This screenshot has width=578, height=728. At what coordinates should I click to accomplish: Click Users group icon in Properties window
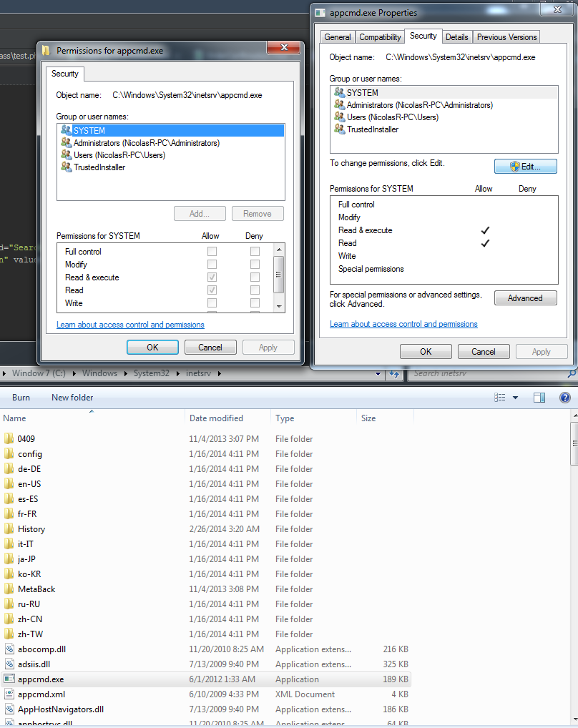[x=339, y=117]
